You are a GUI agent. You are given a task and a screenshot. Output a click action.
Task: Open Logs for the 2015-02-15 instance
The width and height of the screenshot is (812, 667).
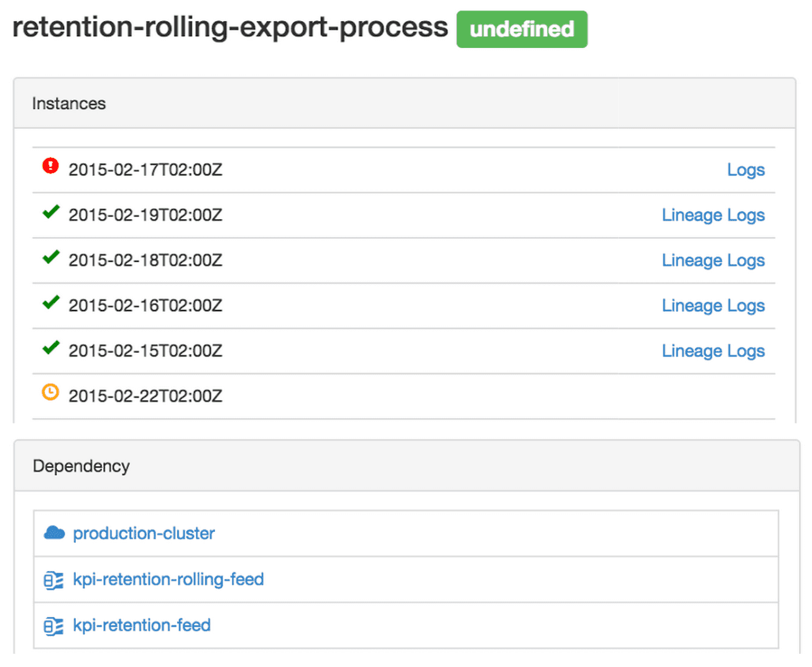coord(746,352)
